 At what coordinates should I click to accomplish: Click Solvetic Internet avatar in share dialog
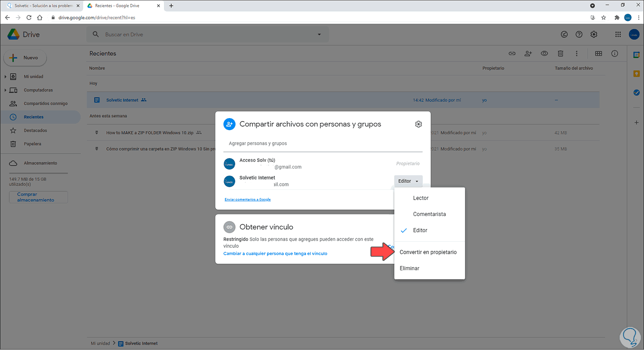click(x=229, y=181)
